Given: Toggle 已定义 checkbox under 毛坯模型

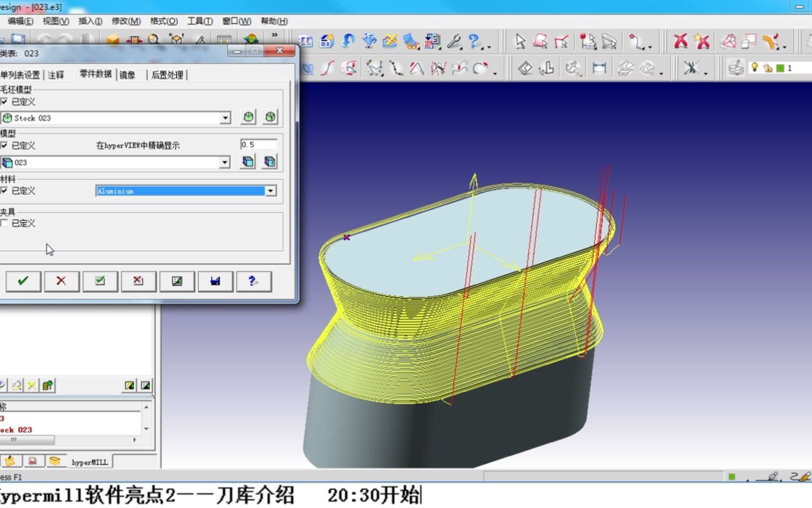Looking at the screenshot, I should pos(4,102).
